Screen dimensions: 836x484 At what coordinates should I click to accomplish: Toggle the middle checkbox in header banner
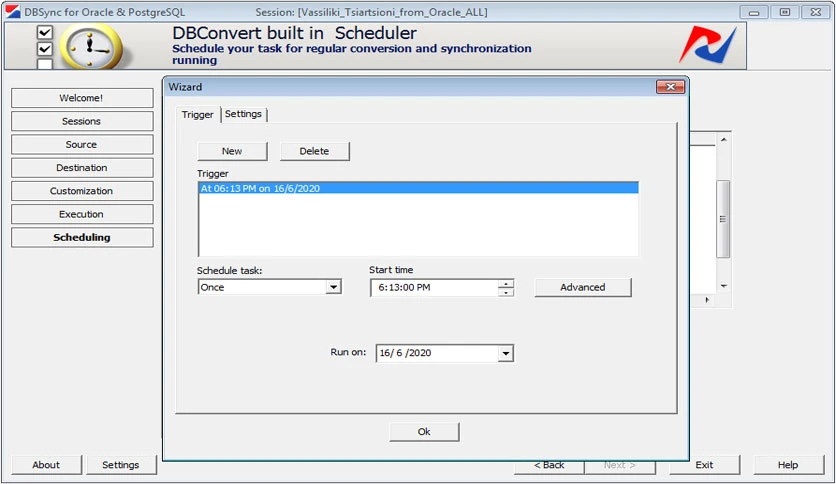[45, 50]
